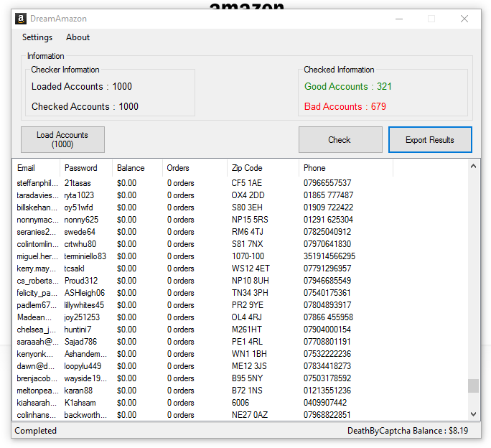This screenshot has height=448, width=491.
Task: Sort by the Balance column header
Action: [137, 168]
